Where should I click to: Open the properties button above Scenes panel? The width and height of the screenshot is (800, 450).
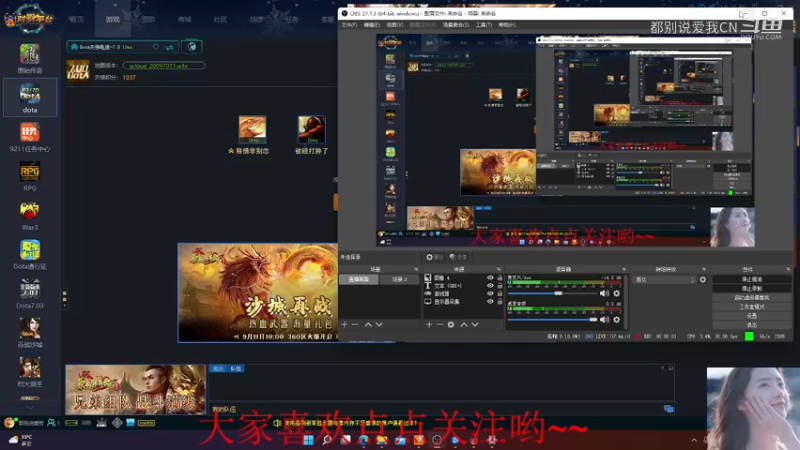coord(435,257)
